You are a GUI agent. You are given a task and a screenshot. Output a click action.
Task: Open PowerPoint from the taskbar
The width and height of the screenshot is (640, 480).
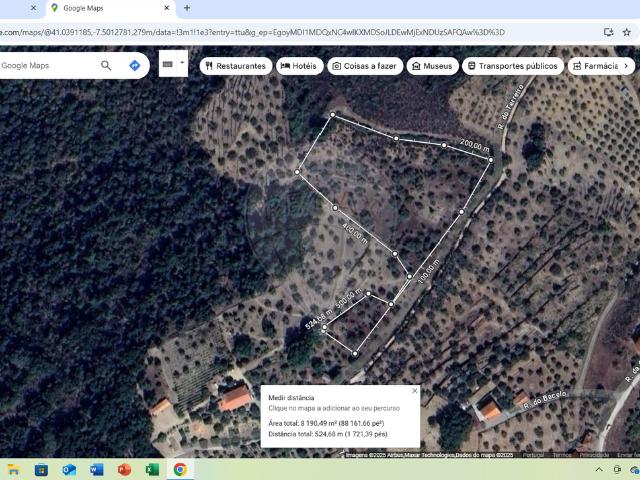click(125, 469)
